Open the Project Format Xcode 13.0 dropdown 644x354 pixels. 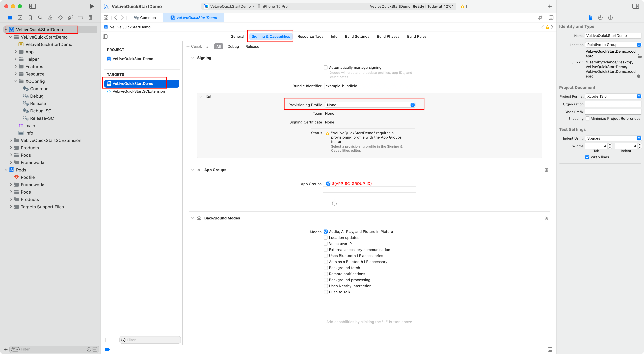[x=613, y=96]
